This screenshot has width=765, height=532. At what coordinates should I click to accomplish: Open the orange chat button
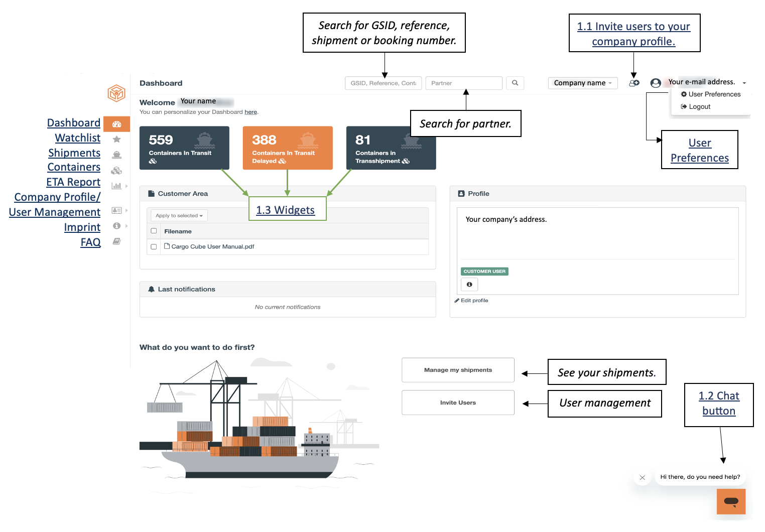[x=731, y=501]
